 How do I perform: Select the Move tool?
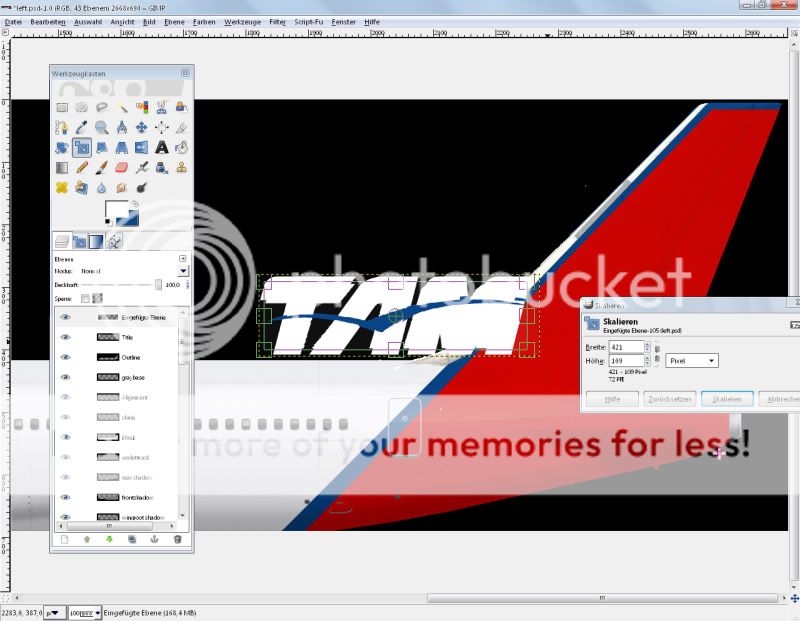point(141,128)
